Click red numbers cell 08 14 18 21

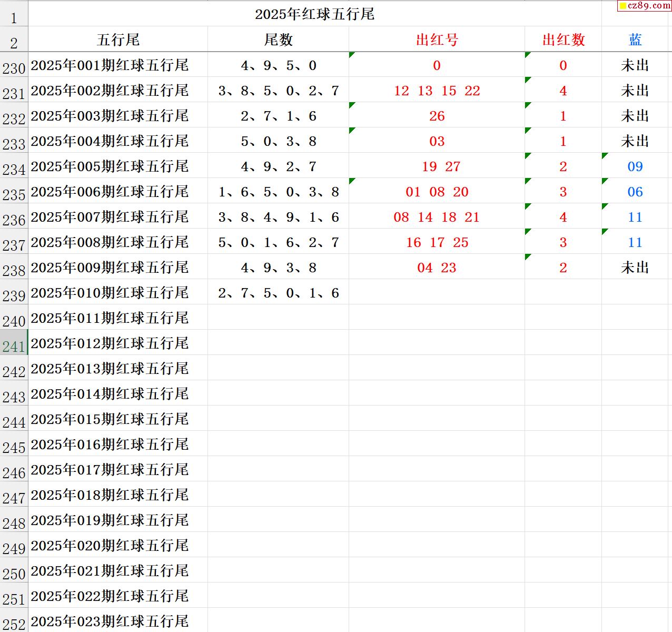point(437,217)
